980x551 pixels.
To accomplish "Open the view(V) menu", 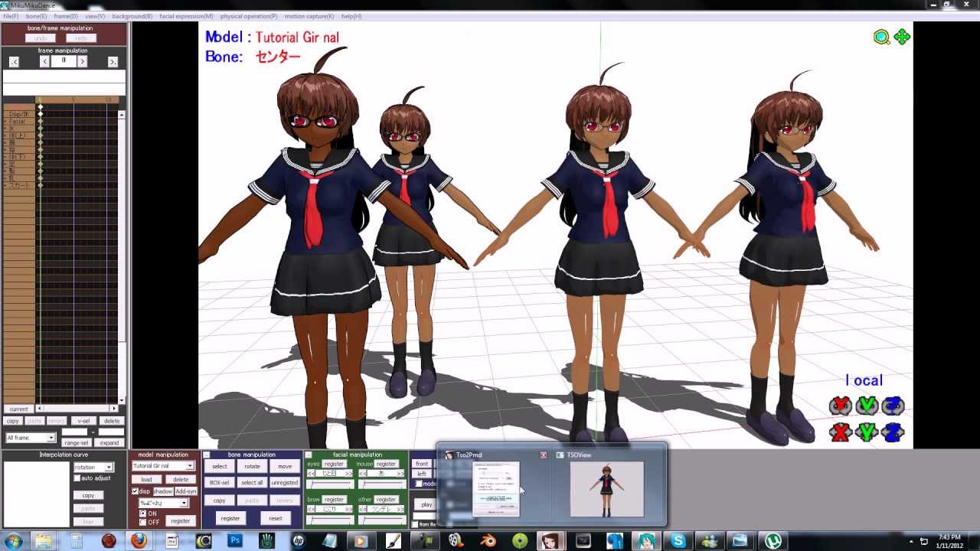I will [95, 16].
